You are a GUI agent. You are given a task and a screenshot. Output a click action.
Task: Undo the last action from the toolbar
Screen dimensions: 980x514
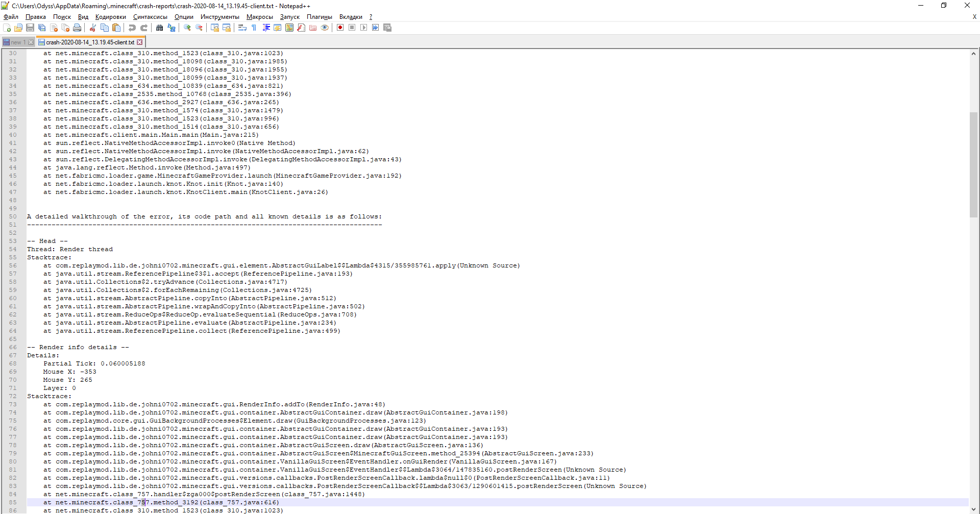[132, 28]
